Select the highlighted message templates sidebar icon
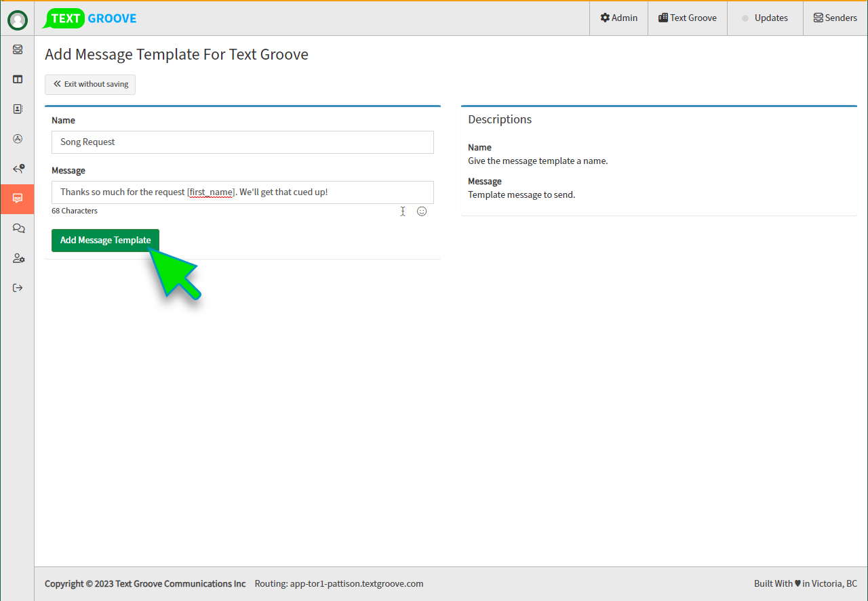 click(x=18, y=199)
